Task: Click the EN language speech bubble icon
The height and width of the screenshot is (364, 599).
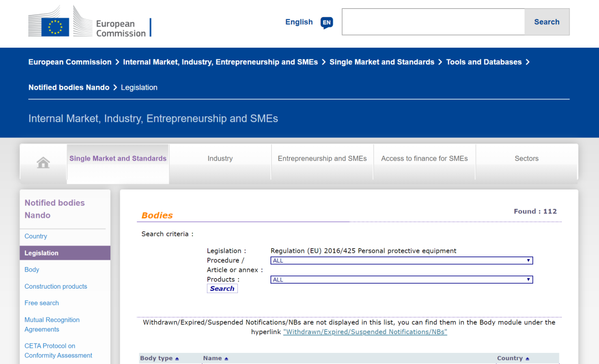Action: point(327,23)
